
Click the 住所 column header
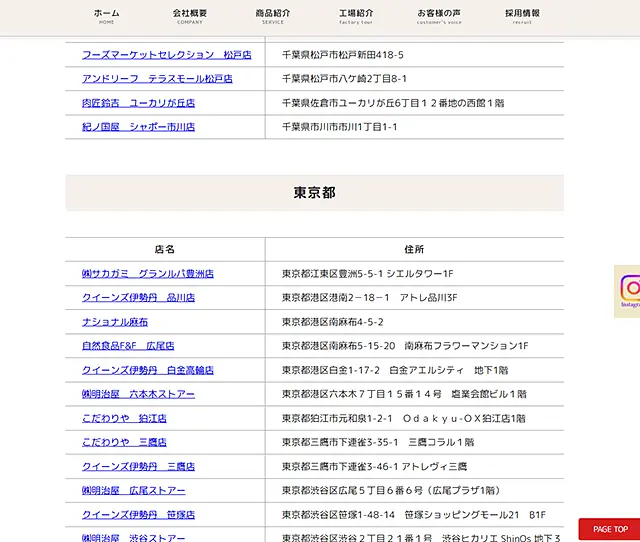414,249
